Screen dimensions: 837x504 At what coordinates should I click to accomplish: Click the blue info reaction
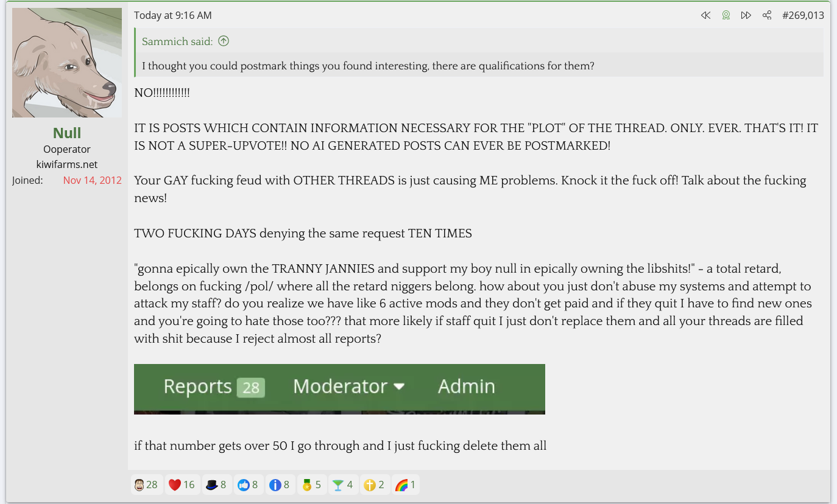coord(280,485)
